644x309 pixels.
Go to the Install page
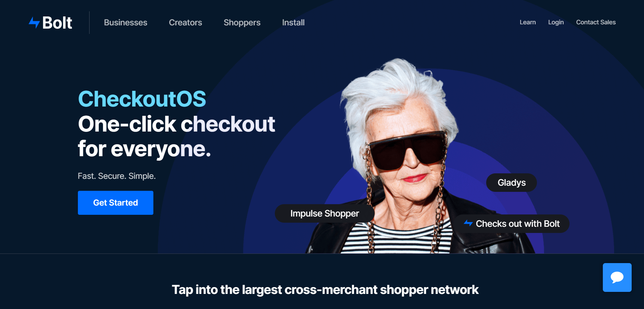tap(293, 23)
